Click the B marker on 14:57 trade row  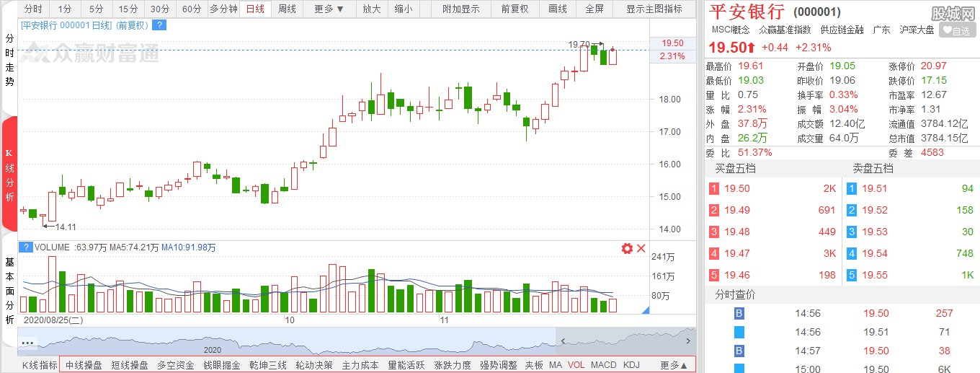[x=738, y=351]
